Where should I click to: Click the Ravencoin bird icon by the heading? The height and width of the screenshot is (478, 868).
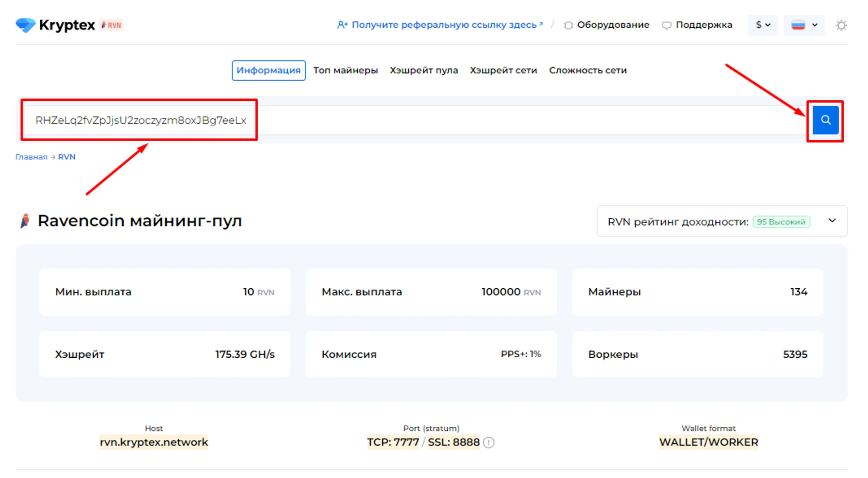pyautogui.click(x=25, y=221)
